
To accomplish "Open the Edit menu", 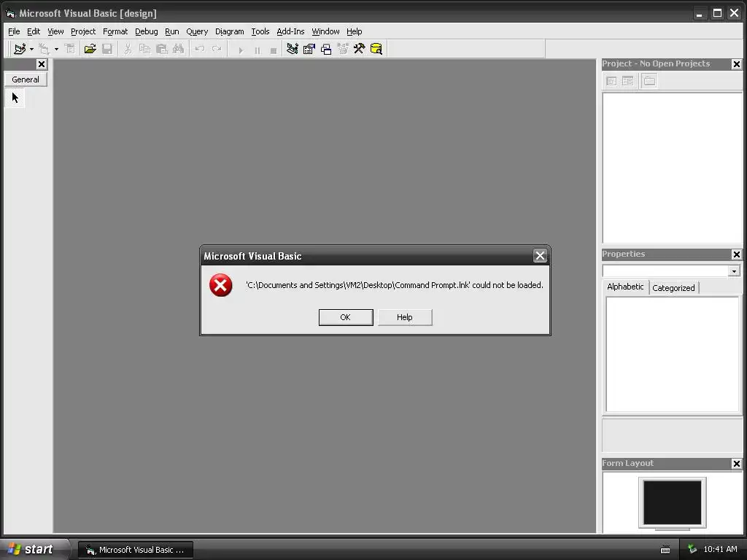I will tap(34, 31).
